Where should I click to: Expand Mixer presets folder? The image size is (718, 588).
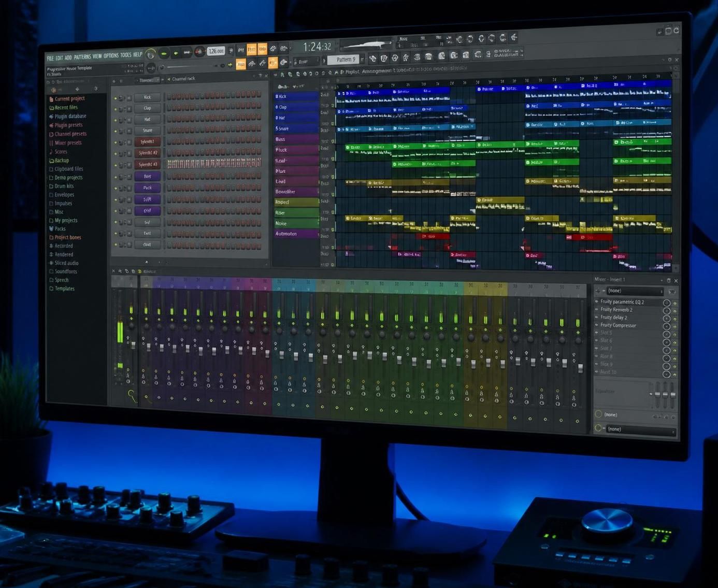click(x=68, y=142)
